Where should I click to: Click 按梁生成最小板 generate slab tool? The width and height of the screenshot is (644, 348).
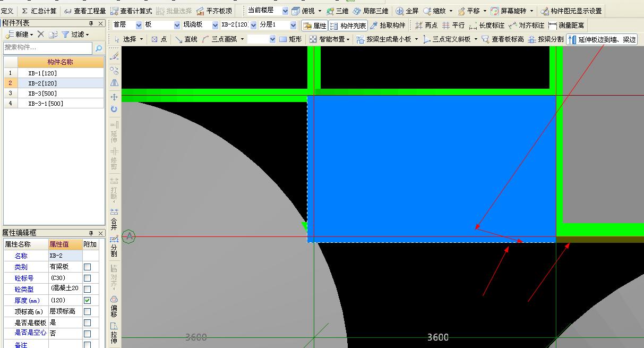pyautogui.click(x=384, y=39)
